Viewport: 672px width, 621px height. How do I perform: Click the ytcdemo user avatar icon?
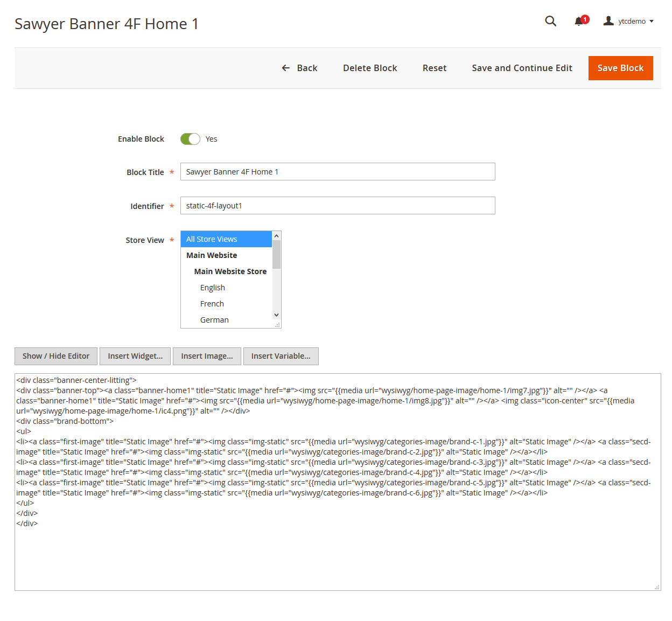608,21
